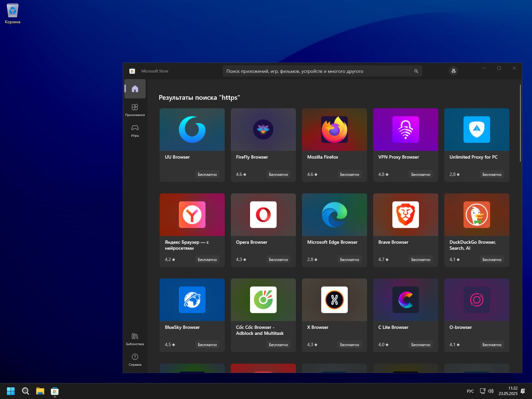The image size is (532, 399).
Task: Open the Unlimited Proxy for PC icon
Action: [x=477, y=129]
